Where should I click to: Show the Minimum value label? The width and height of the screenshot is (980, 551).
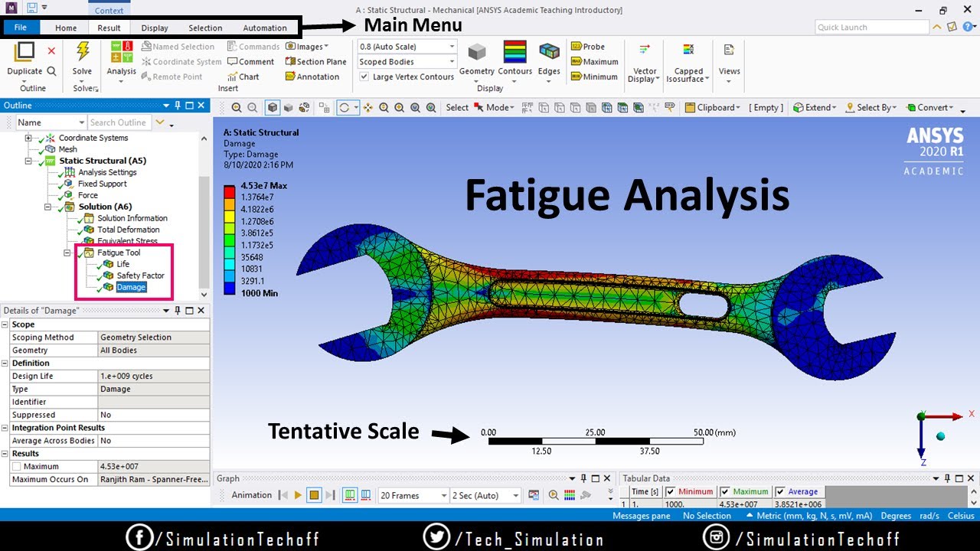point(594,77)
